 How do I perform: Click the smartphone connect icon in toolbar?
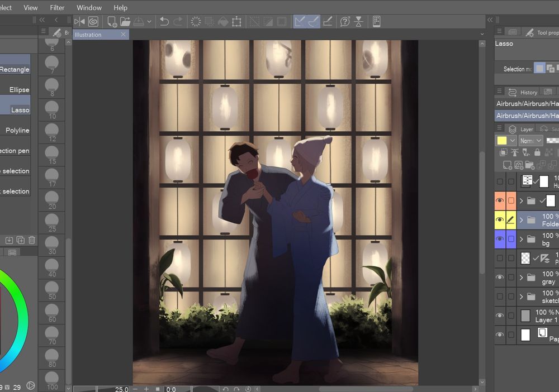click(376, 22)
